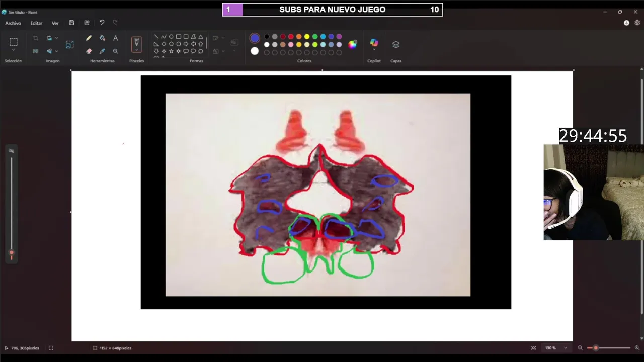The image size is (644, 362).
Task: Open the 130 % zoom level dropdown
Action: 565,348
